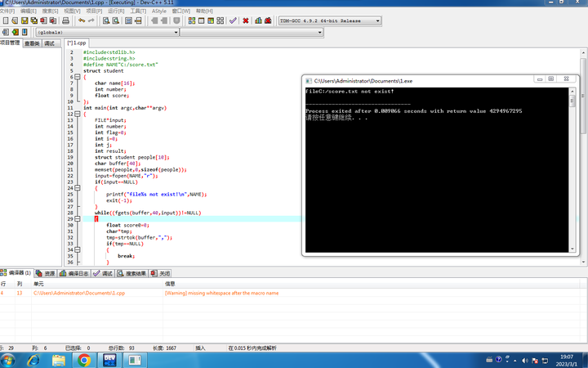This screenshot has height=368, width=588.
Task: Toggle the fold marker at main function brace
Action: click(x=77, y=114)
